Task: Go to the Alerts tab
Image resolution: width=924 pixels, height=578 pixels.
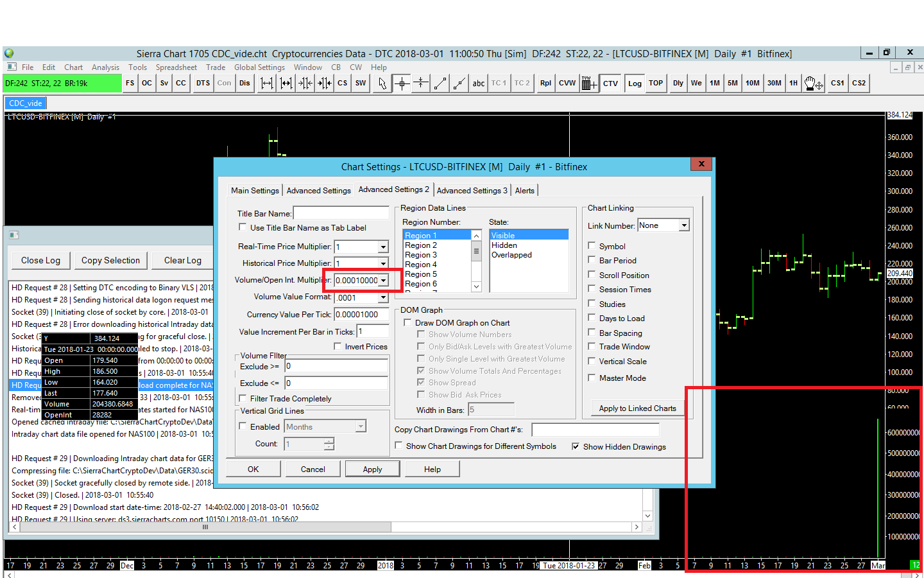Action: pos(524,191)
